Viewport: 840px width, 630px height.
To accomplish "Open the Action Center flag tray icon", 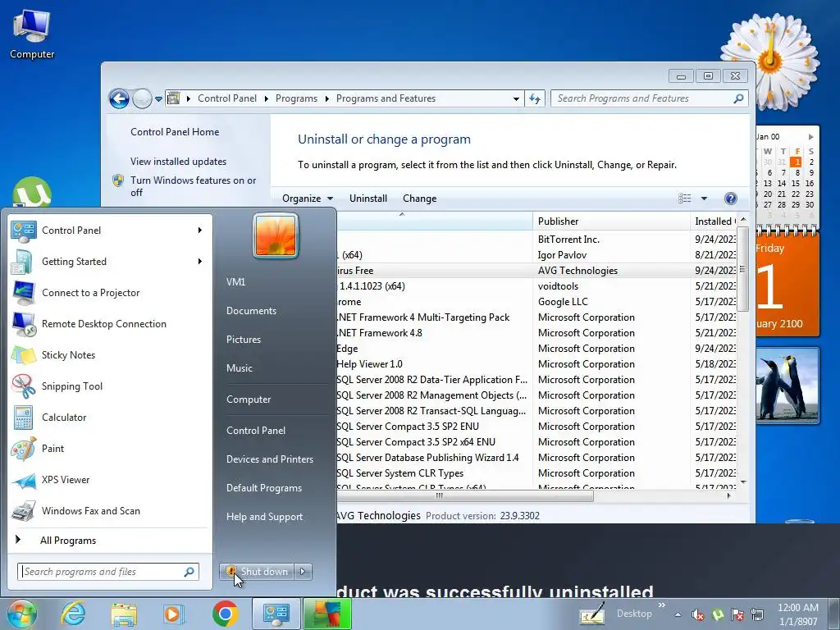I will coord(737,614).
